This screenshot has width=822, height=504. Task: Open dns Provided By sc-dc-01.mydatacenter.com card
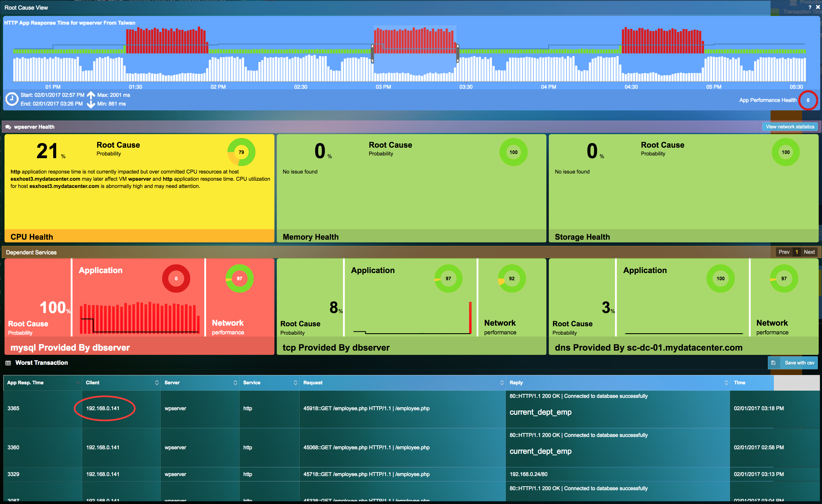click(684, 306)
